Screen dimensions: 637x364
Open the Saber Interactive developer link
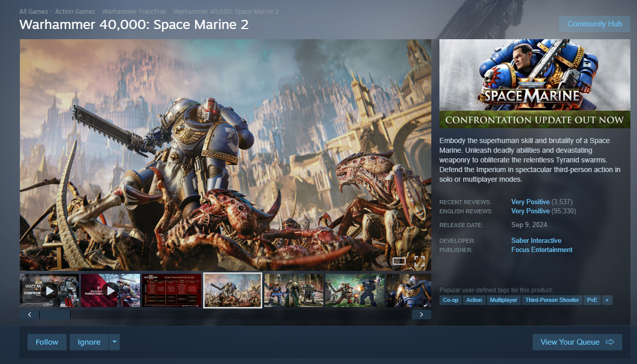click(536, 241)
